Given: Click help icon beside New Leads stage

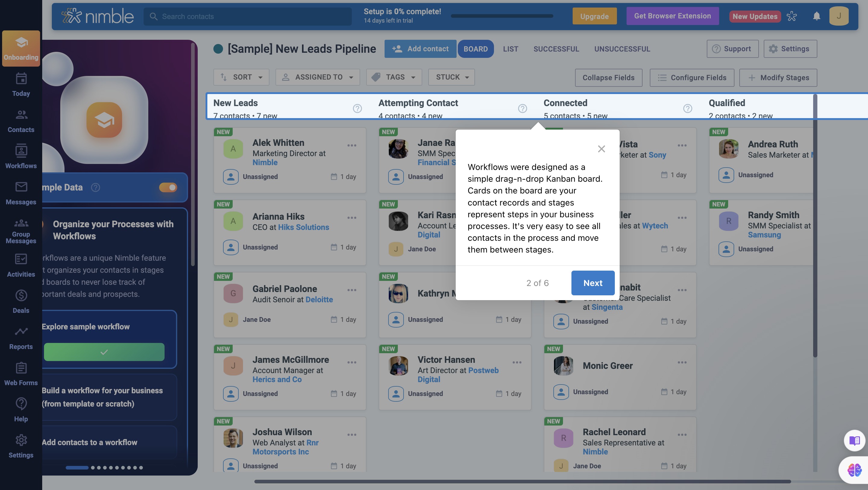Looking at the screenshot, I should point(357,108).
